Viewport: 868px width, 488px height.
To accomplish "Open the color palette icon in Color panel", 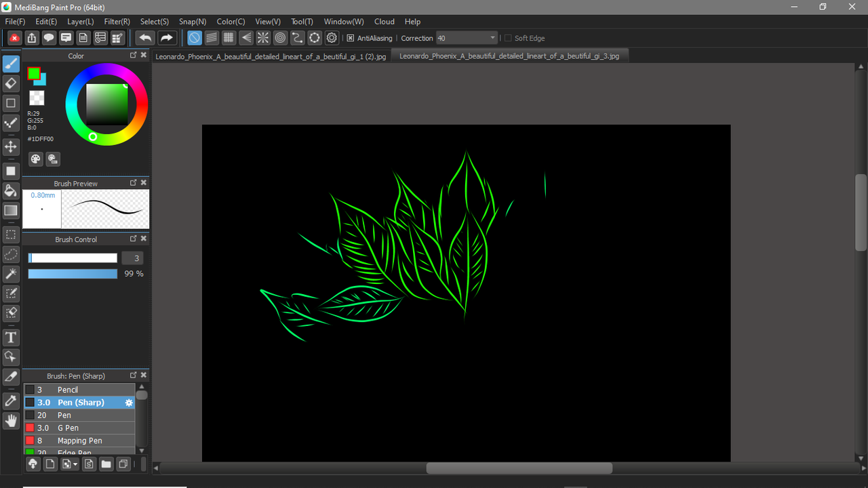I will pos(36,159).
